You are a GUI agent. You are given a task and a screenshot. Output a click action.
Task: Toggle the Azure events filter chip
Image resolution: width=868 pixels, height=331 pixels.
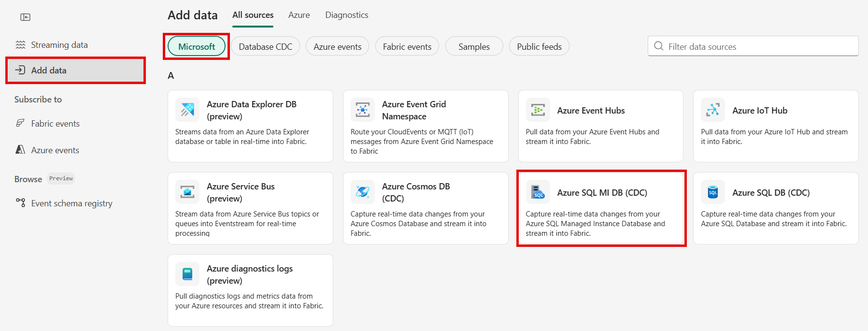tap(338, 46)
